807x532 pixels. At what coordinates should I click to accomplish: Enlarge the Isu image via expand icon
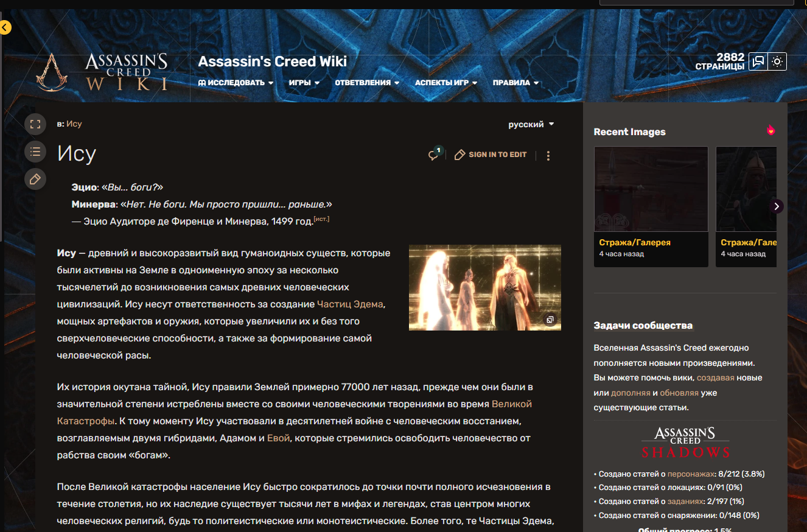coord(550,320)
